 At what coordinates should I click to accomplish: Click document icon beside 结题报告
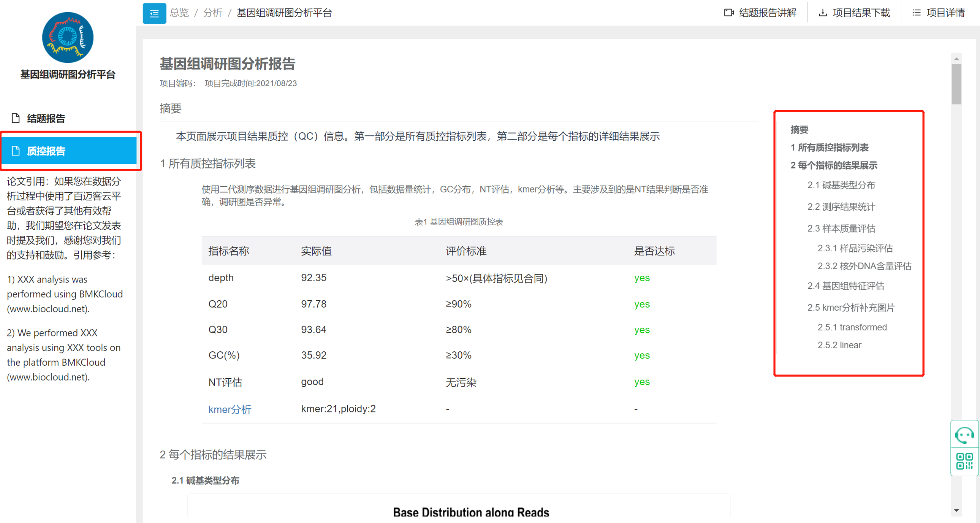tap(16, 118)
